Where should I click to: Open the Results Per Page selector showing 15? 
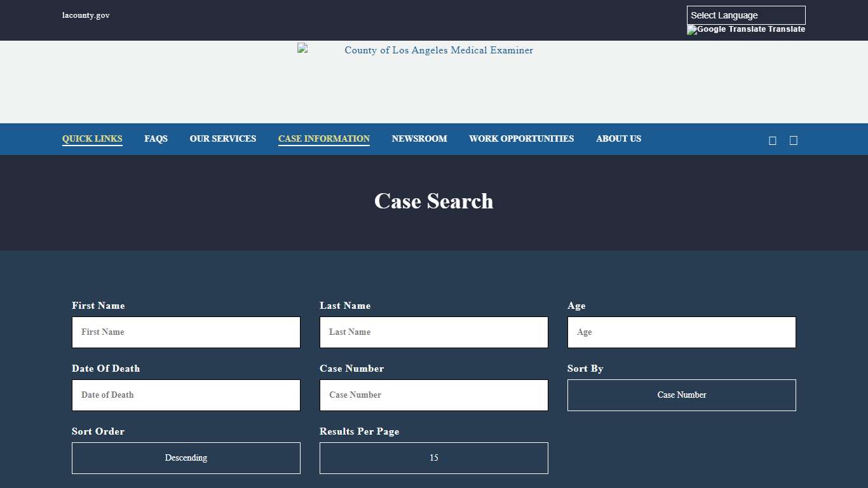[x=433, y=457]
